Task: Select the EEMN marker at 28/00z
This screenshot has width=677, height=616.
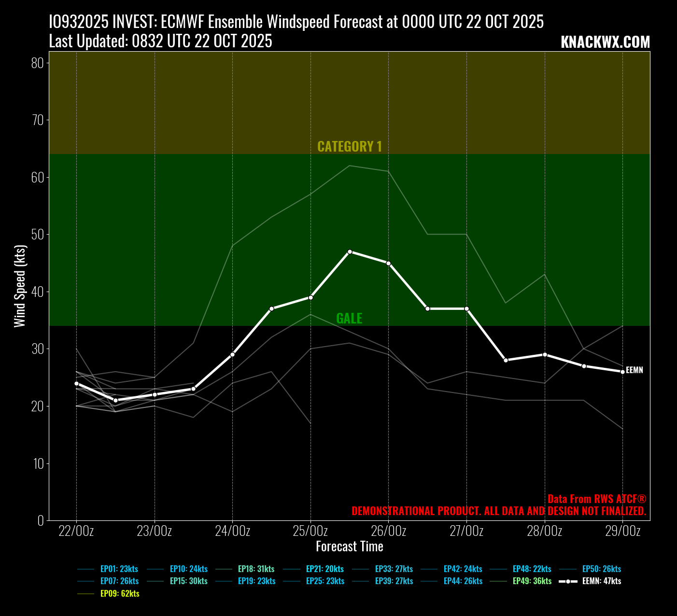Action: [x=545, y=354]
